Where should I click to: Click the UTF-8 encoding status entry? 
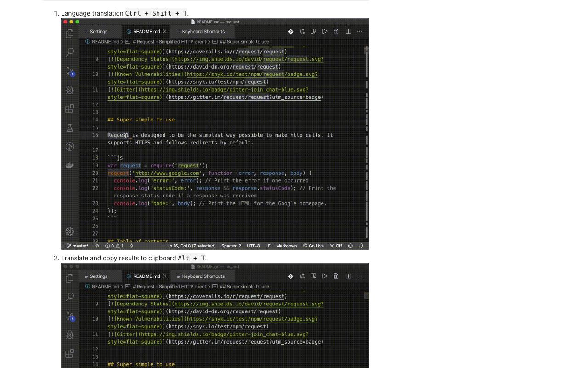[253, 246]
